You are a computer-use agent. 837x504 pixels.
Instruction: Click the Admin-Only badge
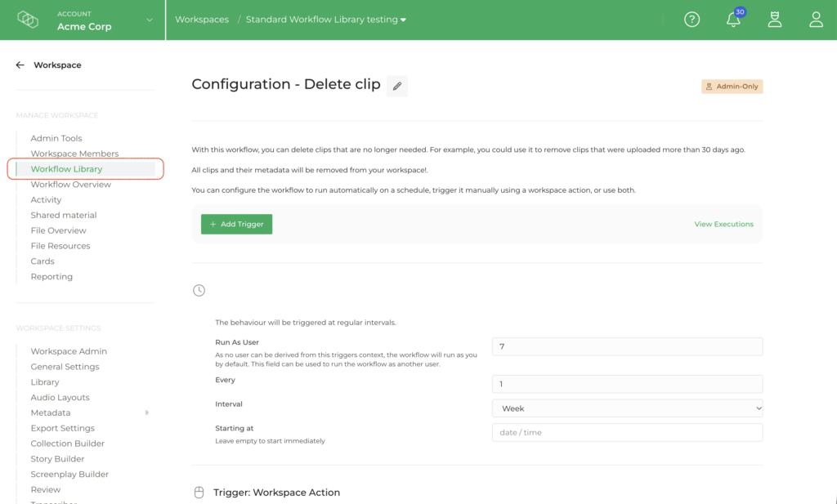(732, 87)
